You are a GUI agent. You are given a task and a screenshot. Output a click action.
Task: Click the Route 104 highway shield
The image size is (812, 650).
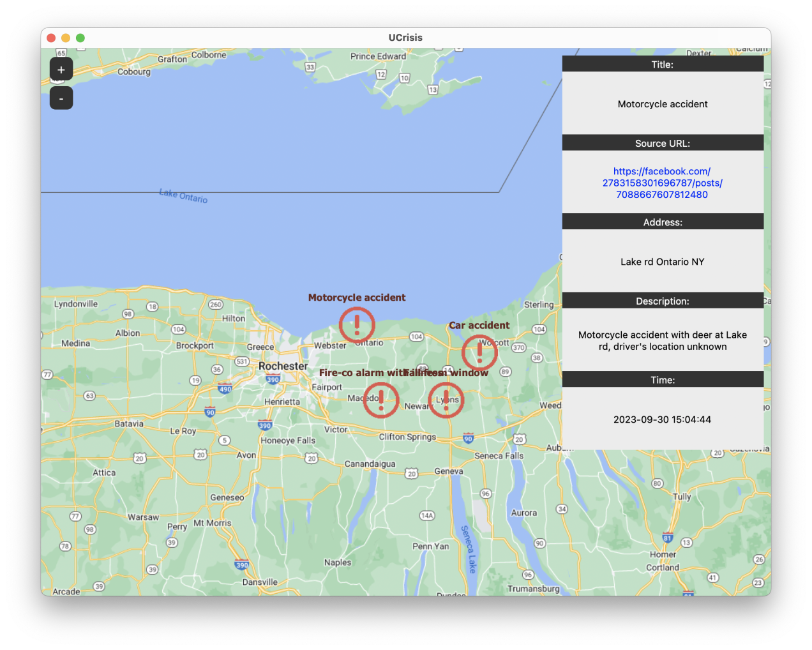tap(417, 336)
